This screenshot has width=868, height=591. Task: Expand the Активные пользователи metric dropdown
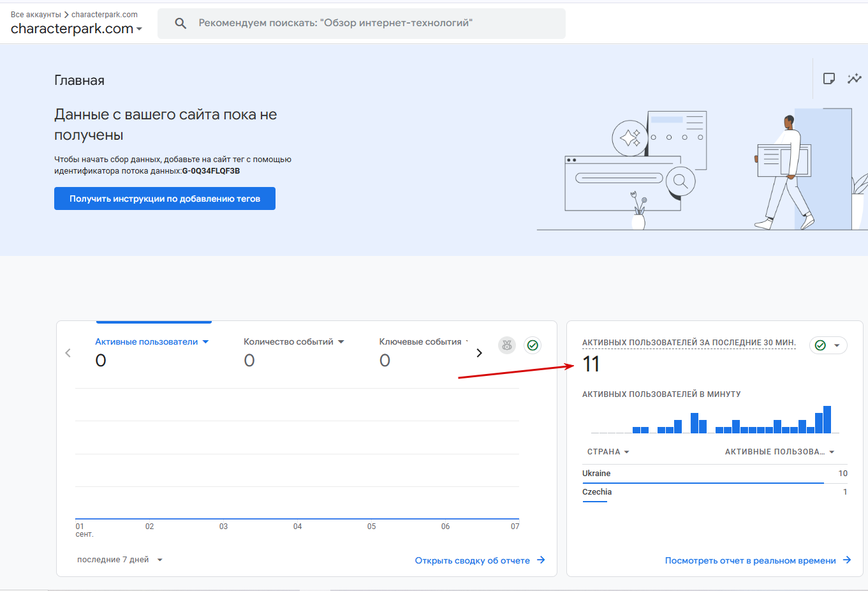coord(205,342)
